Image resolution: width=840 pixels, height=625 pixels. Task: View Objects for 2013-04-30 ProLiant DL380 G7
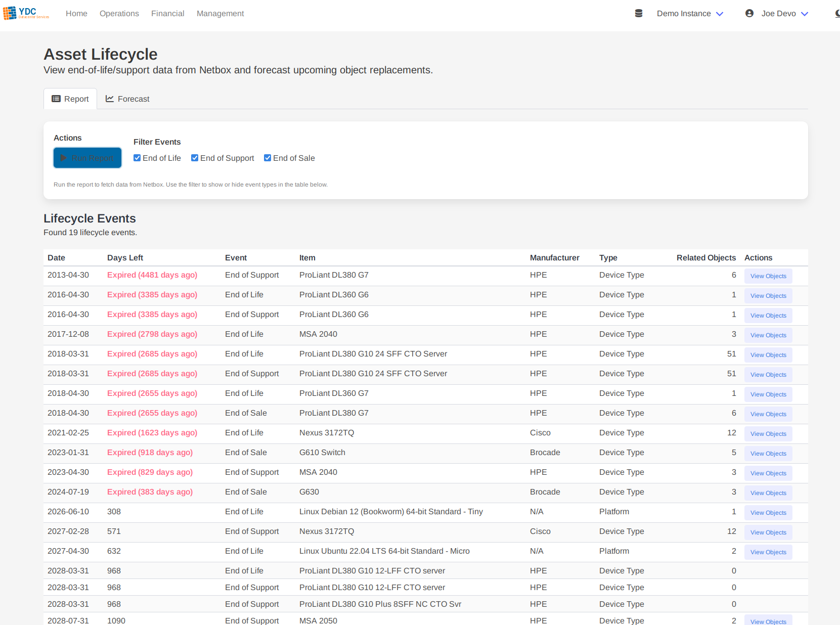click(768, 276)
